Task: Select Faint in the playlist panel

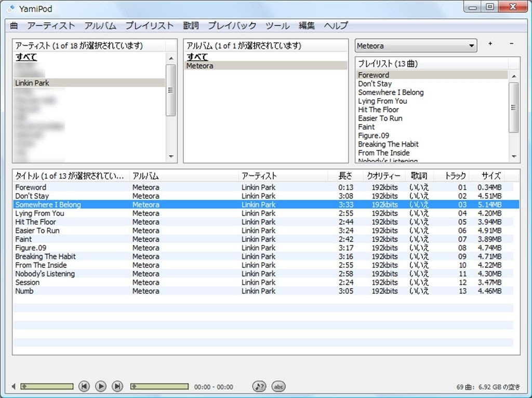Action: [x=432, y=127]
